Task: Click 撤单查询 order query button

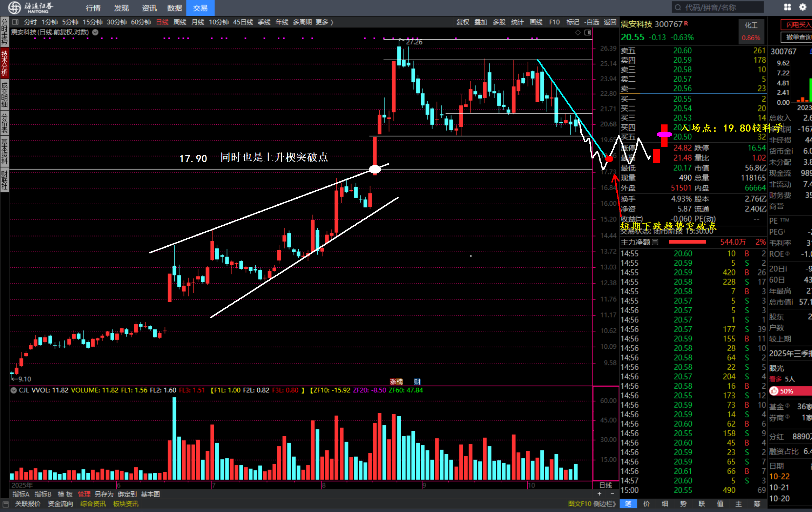Action: 798,37
